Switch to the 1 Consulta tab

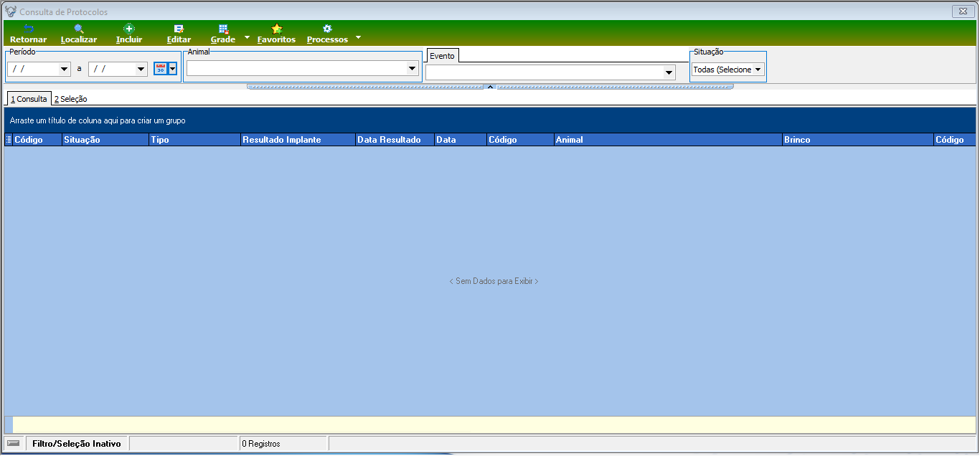pos(29,99)
